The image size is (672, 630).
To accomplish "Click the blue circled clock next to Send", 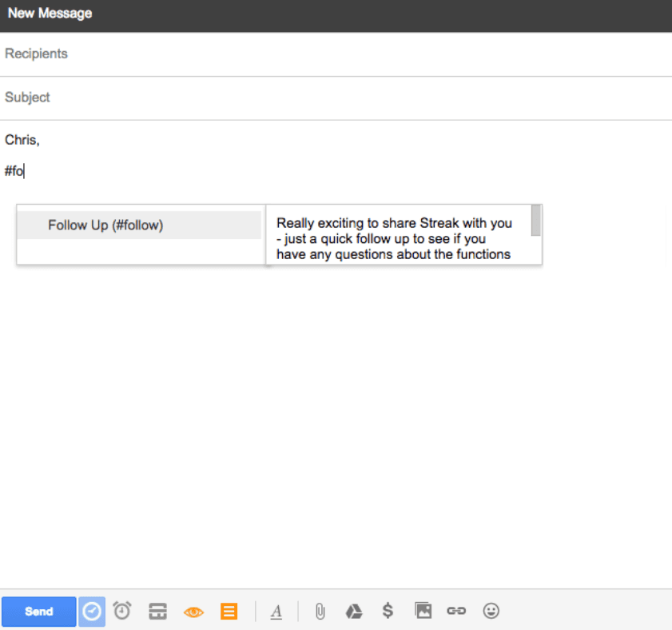I will 92,611.
